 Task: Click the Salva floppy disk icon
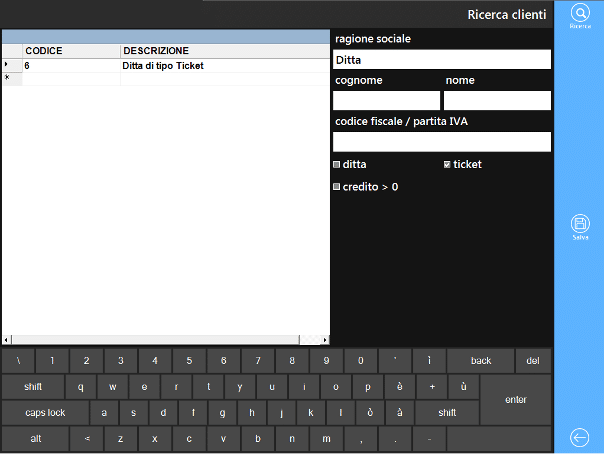tap(580, 224)
